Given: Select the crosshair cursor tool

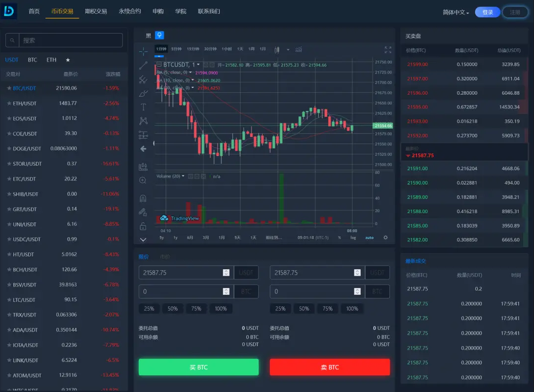Looking at the screenshot, I should [x=143, y=51].
